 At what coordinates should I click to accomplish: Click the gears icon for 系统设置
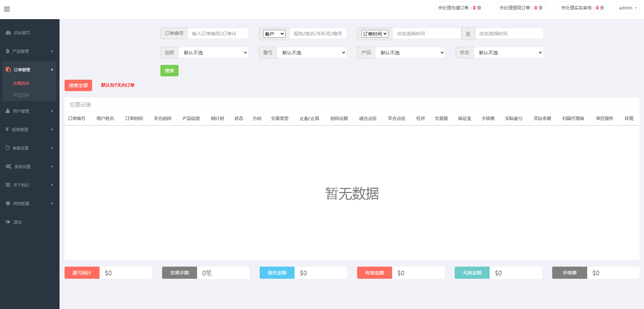click(8, 166)
